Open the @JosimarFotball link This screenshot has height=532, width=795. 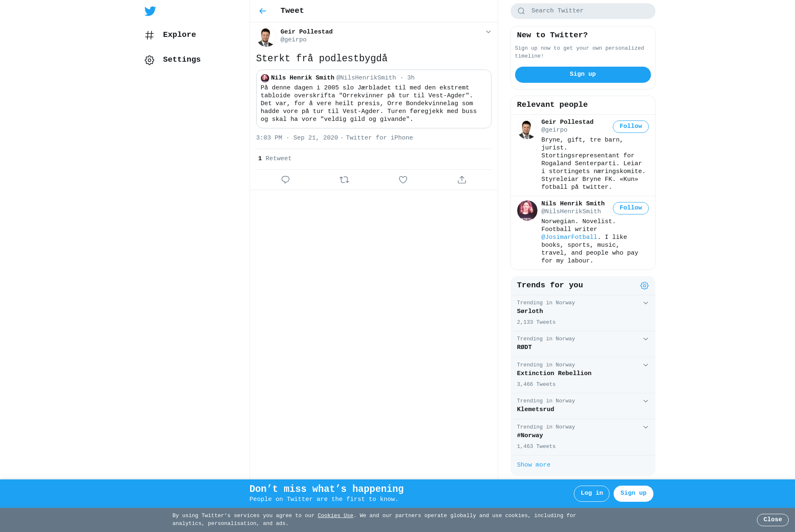tap(569, 237)
